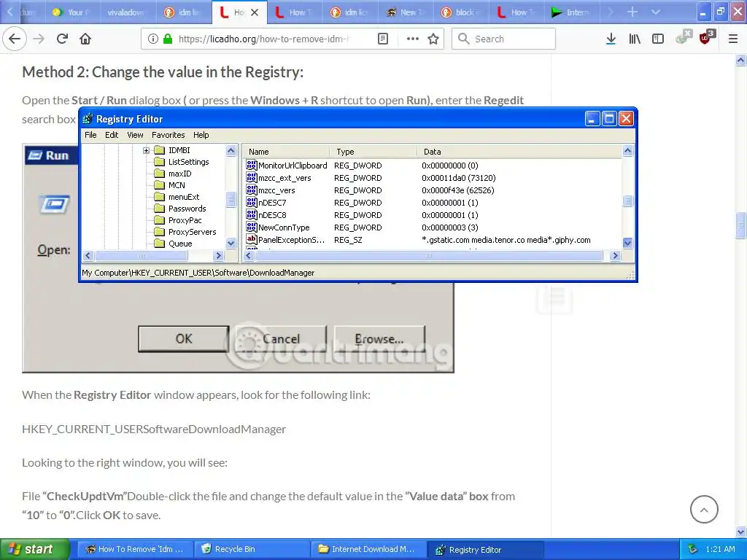This screenshot has height=560, width=747.
Task: Open the View menu in Registry Editor
Action: tap(135, 135)
